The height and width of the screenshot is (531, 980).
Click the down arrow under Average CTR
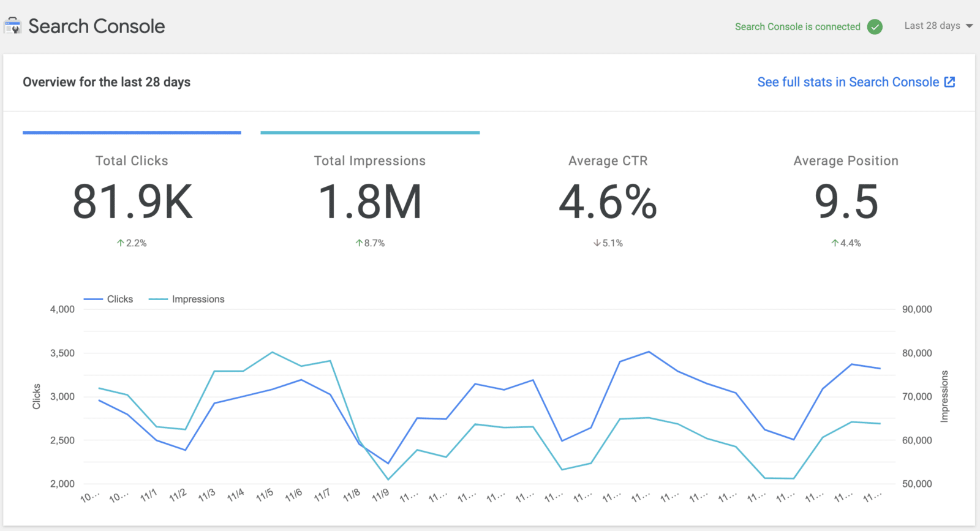pos(597,243)
